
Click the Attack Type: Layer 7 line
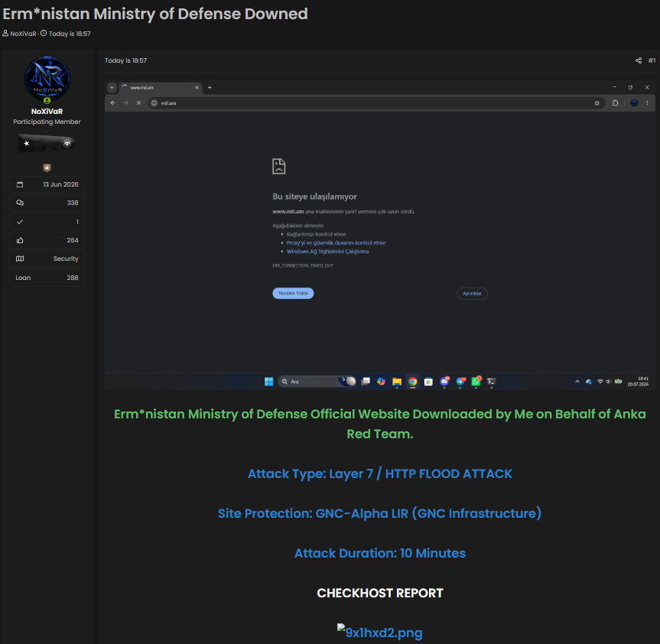(x=379, y=473)
